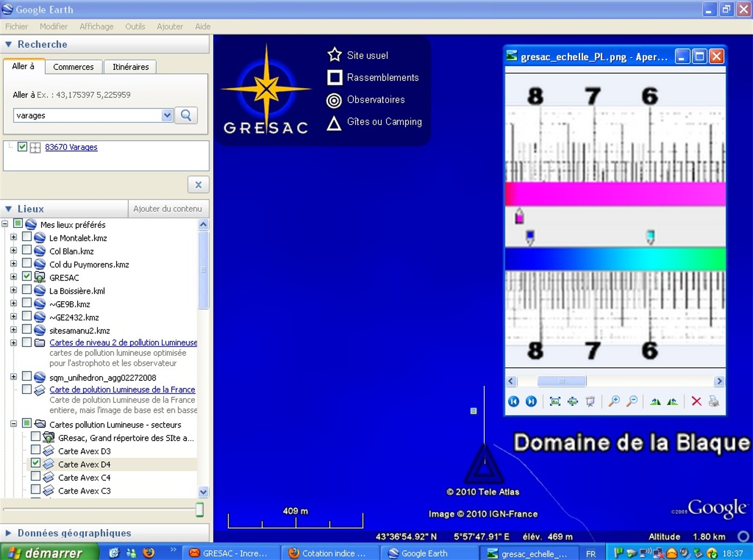The width and height of the screenshot is (753, 560).
Task: Zoom out on the gresac_echelle image
Action: (632, 402)
